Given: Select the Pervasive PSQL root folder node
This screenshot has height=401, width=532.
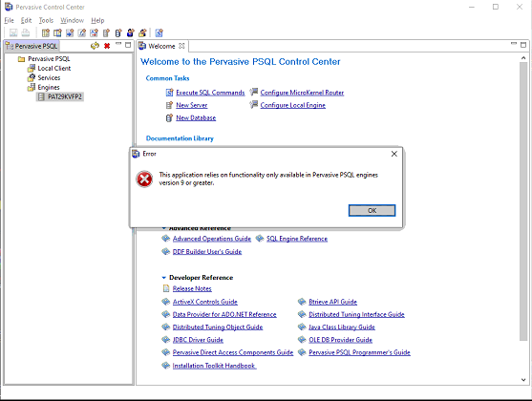Looking at the screenshot, I should tap(49, 58).
